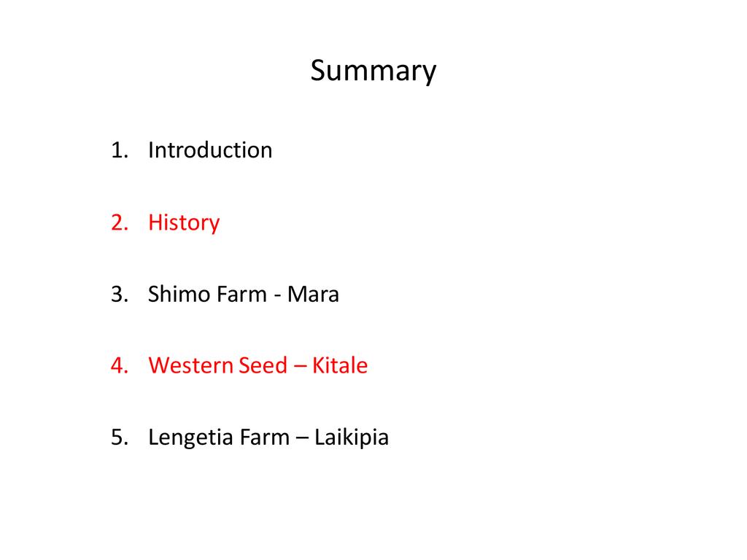
Task: Click Farm in the Shimo Farm line
Action: click(241, 295)
